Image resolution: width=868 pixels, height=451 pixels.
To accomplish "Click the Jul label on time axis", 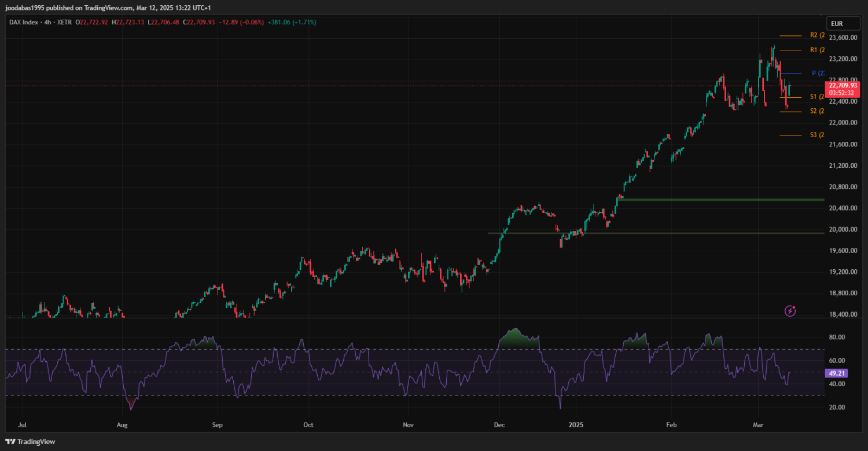I will (23, 424).
